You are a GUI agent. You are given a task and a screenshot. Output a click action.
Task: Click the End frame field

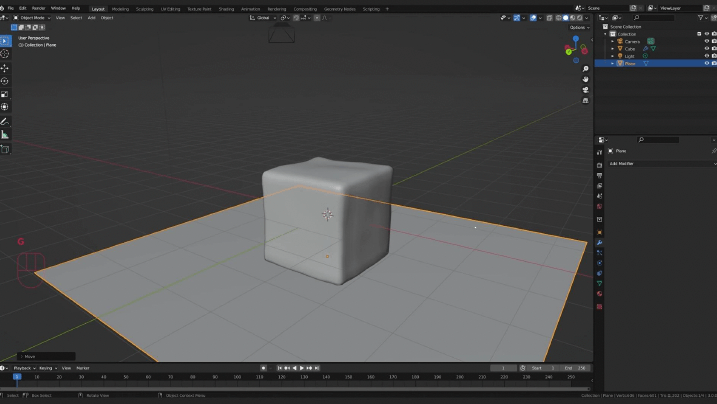[574, 368]
